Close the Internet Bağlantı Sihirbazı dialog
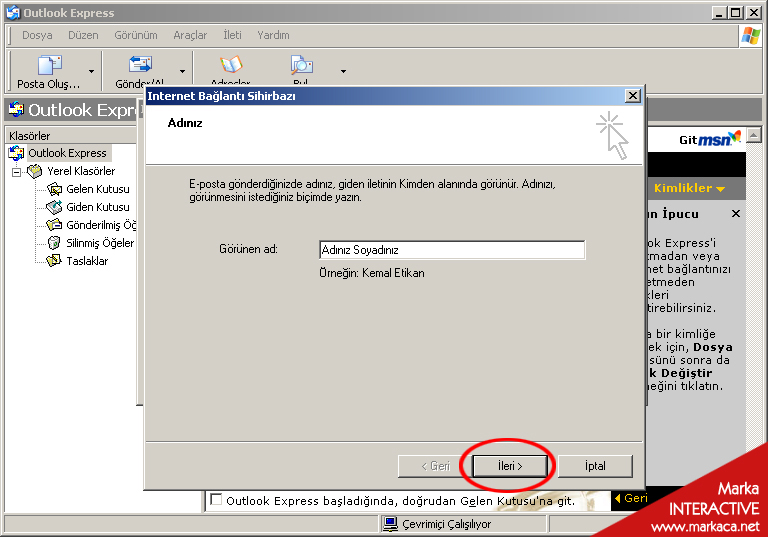 click(633, 96)
